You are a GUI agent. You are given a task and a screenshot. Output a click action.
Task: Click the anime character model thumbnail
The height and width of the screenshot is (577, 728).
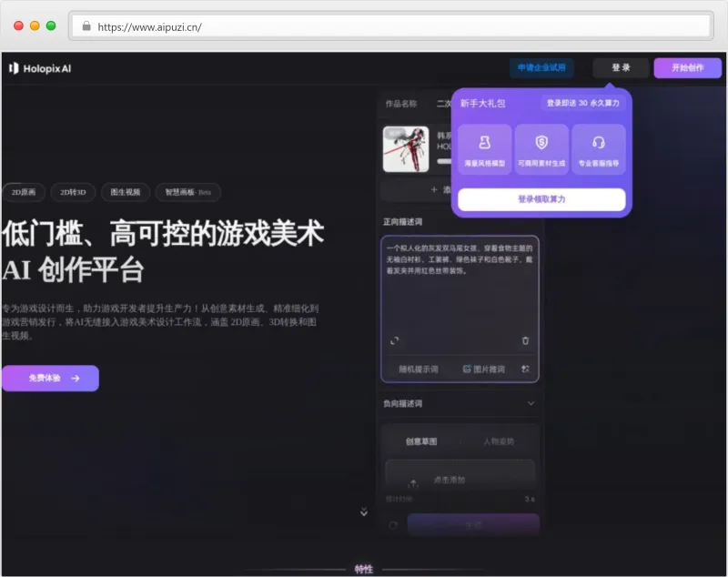(x=405, y=149)
